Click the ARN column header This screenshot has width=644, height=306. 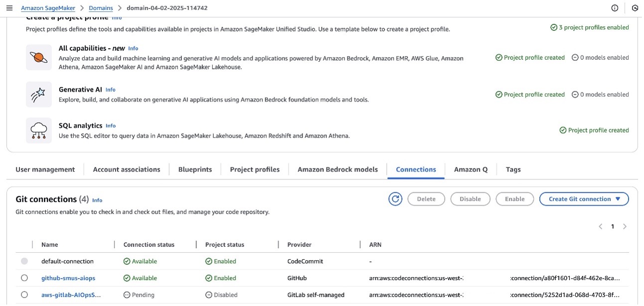[375, 245]
